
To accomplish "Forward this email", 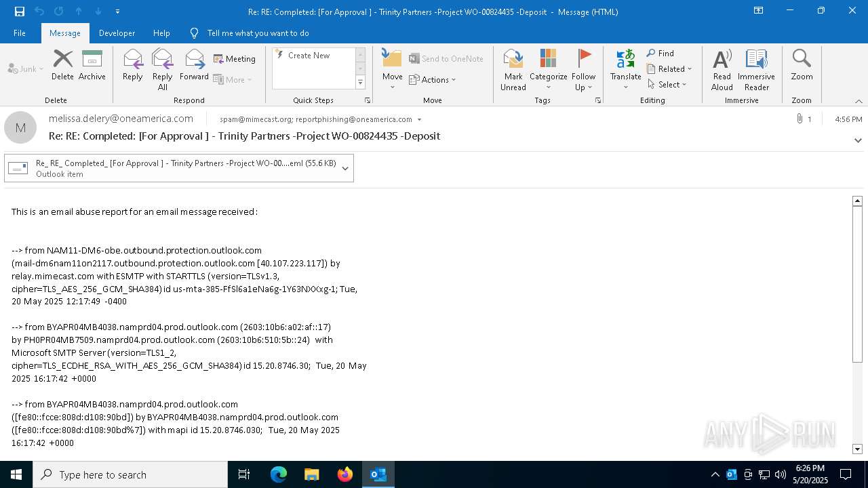I will (x=194, y=65).
